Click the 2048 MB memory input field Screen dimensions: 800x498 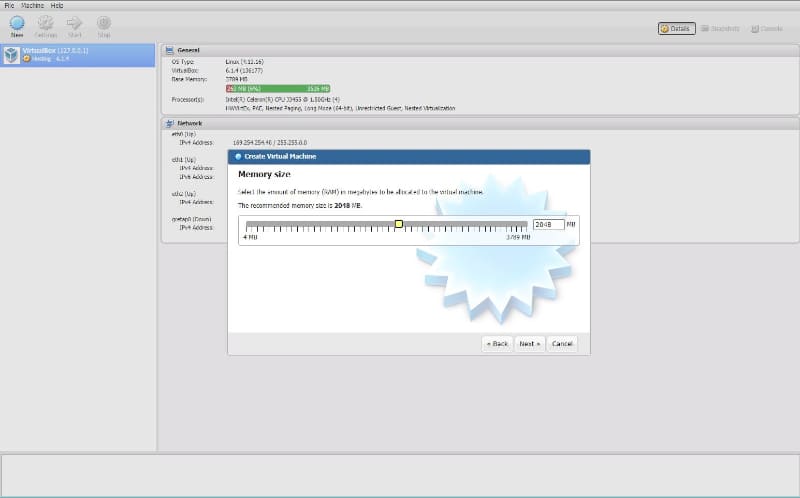coord(548,225)
